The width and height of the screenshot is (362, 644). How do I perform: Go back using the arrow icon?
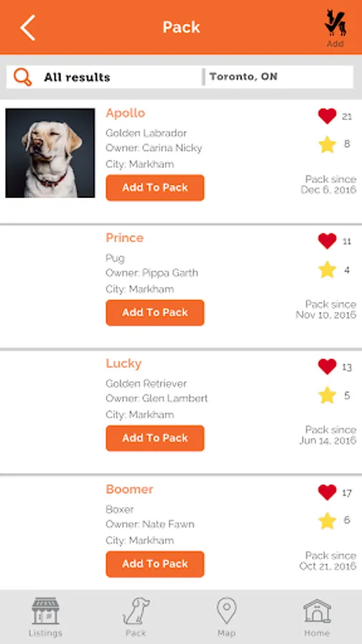pyautogui.click(x=27, y=27)
